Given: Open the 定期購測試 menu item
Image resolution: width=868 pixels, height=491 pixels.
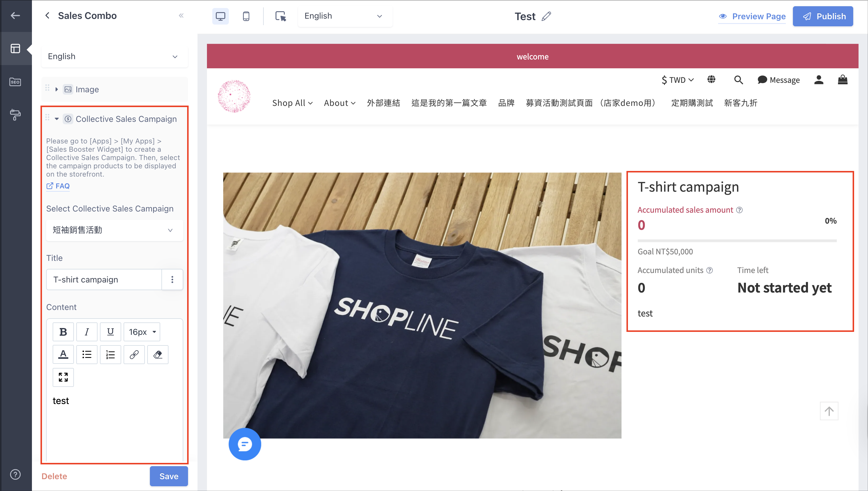Looking at the screenshot, I should pos(692,103).
